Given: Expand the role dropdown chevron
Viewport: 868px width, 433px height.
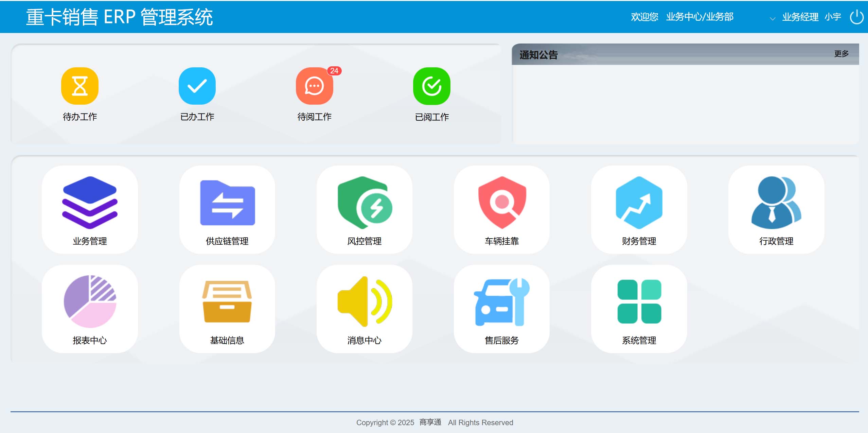Looking at the screenshot, I should [772, 19].
